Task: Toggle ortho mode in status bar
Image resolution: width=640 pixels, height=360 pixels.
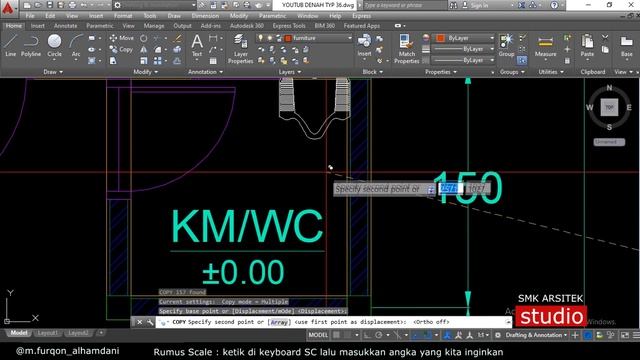Action: tap(367, 335)
